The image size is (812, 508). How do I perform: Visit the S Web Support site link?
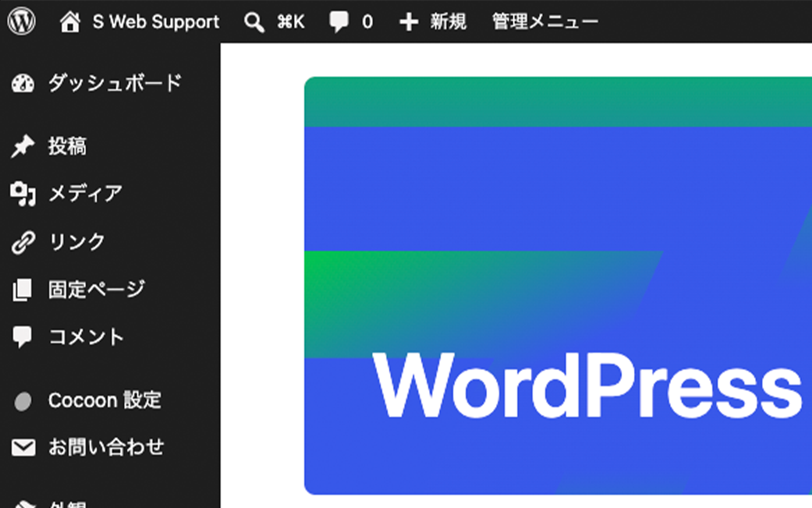(x=156, y=22)
